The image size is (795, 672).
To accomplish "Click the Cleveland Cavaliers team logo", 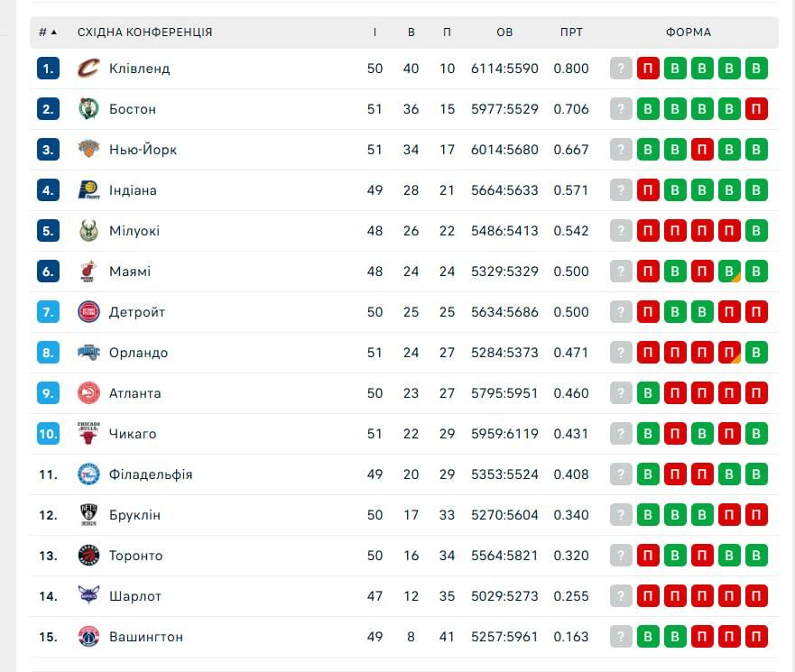I will pos(88,69).
